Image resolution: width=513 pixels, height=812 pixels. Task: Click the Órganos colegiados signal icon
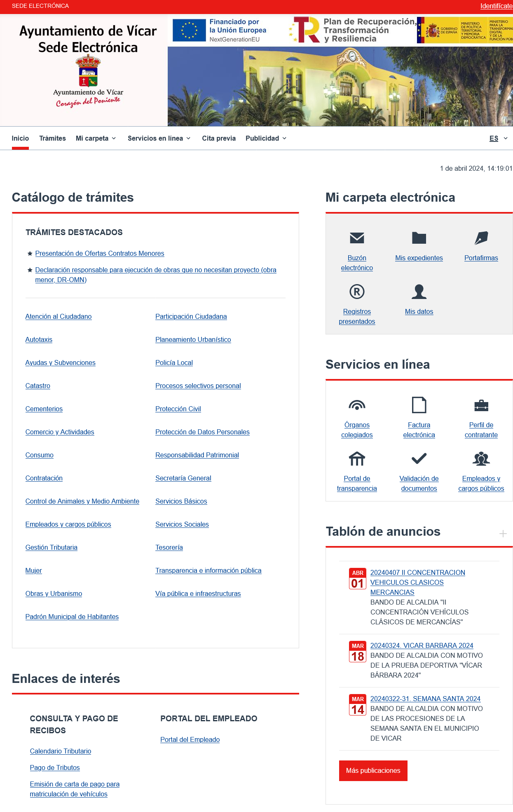(357, 405)
